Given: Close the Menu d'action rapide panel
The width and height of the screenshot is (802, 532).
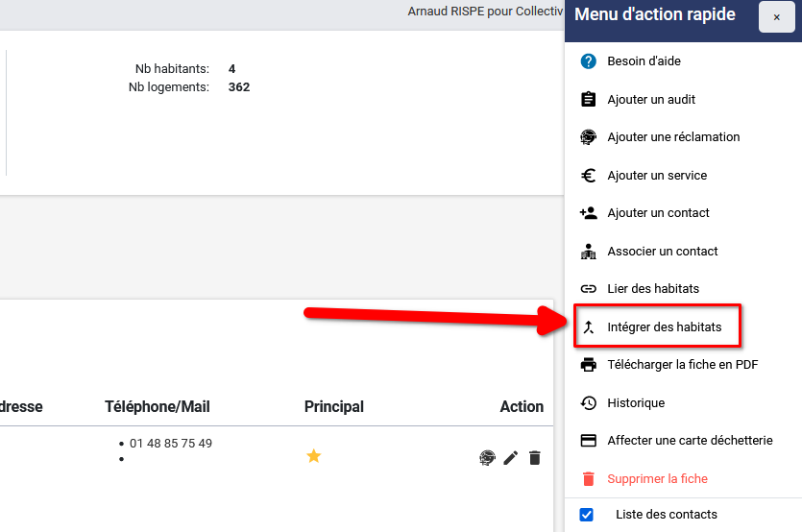Looking at the screenshot, I should (x=776, y=17).
